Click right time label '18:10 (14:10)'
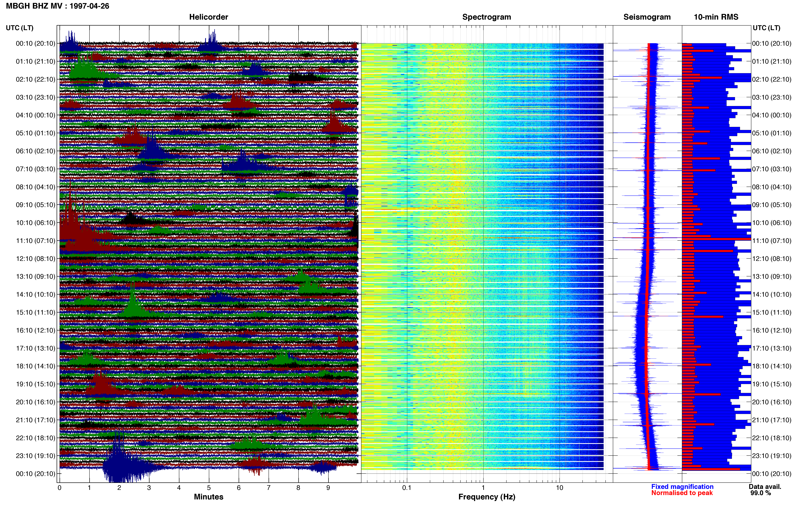Viewport: 812px width, 508px height. [772, 366]
